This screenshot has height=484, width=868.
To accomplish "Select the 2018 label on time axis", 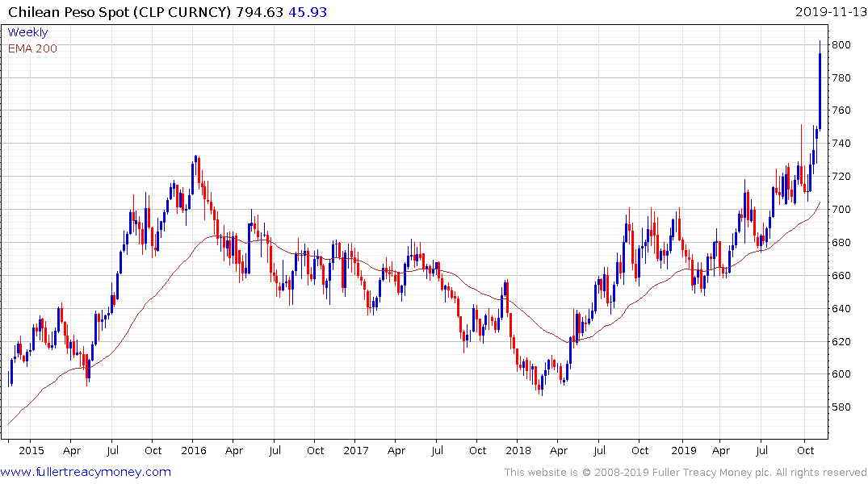I will 519,450.
